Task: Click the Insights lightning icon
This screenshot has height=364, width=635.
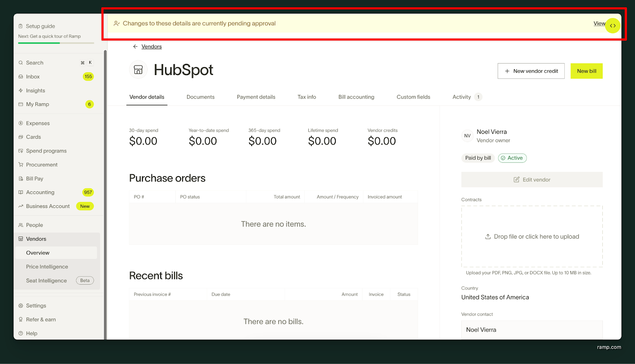Action: [21, 91]
